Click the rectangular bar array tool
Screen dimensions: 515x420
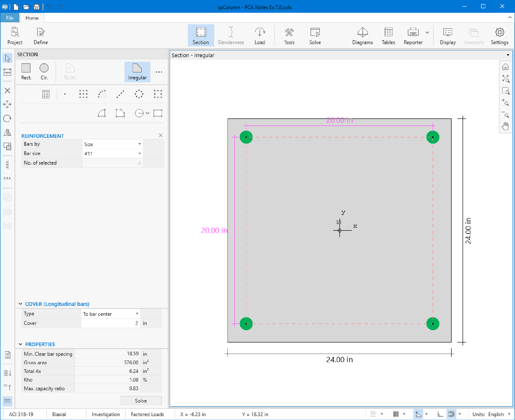pos(83,94)
